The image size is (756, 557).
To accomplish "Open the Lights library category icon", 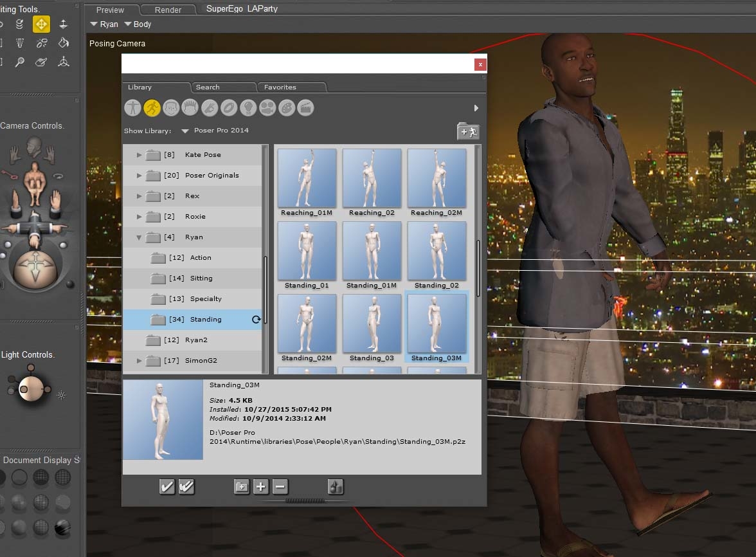I will 248,107.
